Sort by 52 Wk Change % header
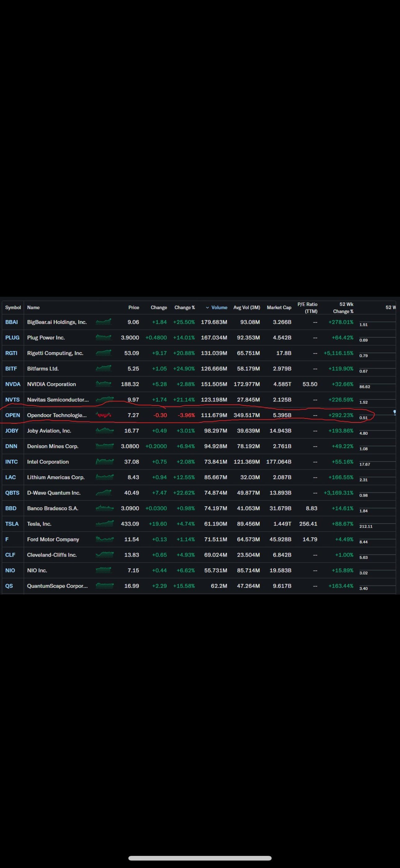Image resolution: width=400 pixels, height=868 pixels. point(343,308)
